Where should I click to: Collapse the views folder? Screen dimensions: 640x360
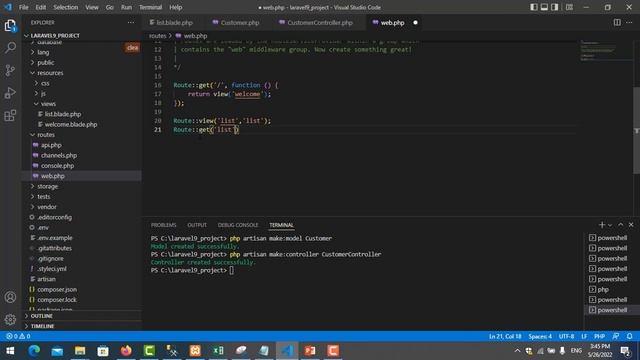click(48, 104)
